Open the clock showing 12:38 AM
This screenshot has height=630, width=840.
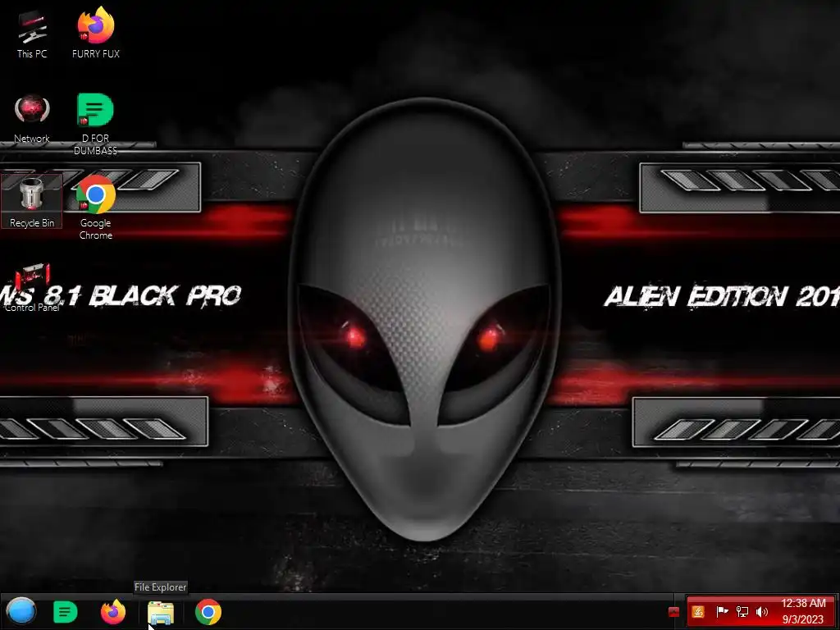pyautogui.click(x=803, y=611)
